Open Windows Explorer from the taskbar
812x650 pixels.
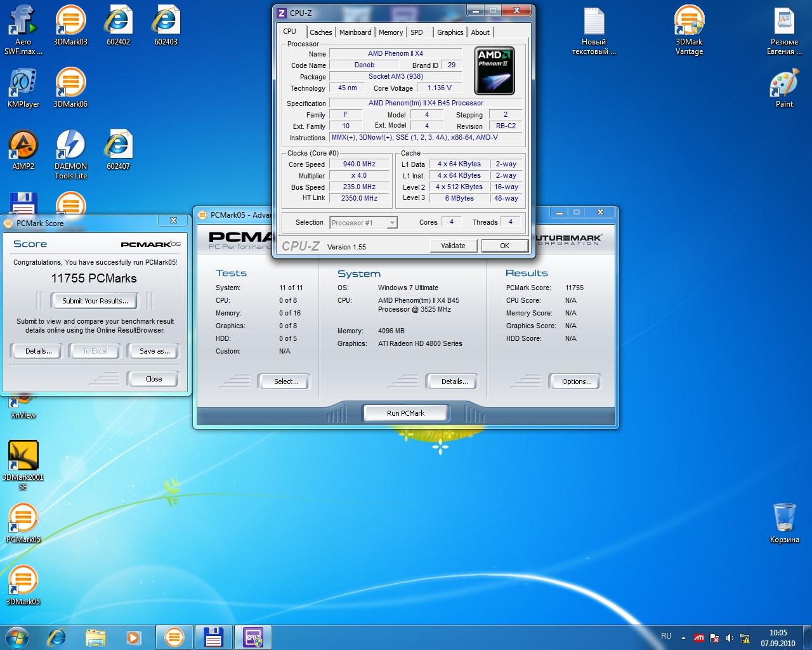[x=96, y=637]
